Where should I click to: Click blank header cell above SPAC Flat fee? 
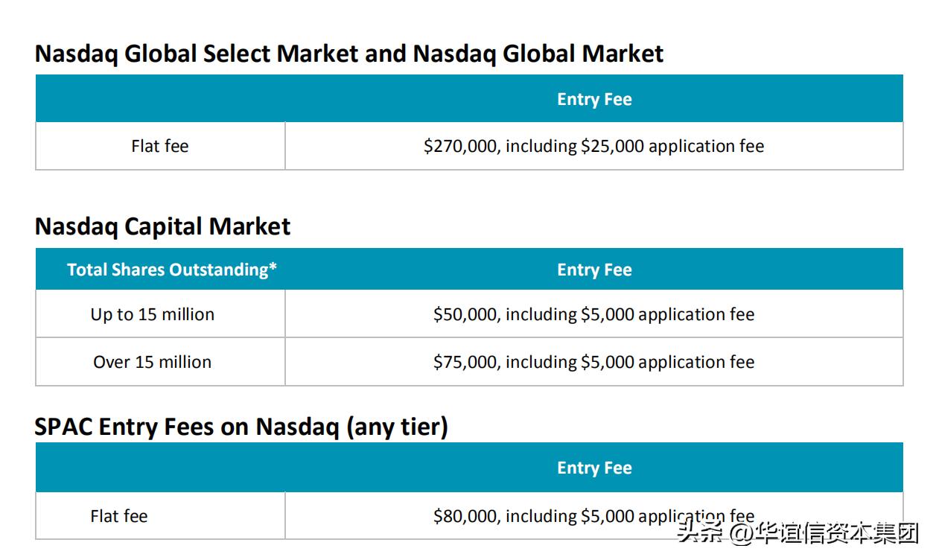[x=160, y=468]
